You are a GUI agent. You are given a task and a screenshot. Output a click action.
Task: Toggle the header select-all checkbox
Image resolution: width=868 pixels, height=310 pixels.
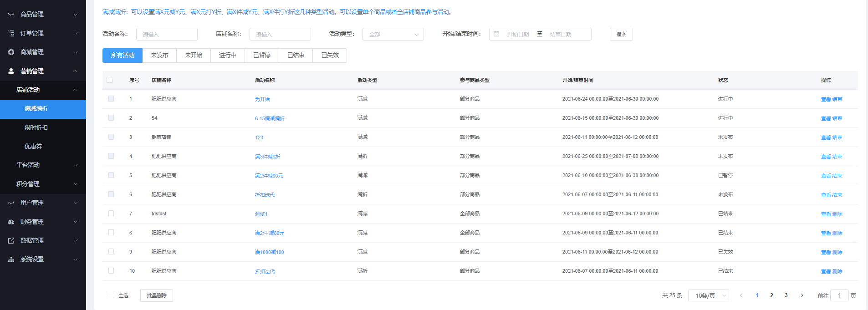pyautogui.click(x=109, y=80)
